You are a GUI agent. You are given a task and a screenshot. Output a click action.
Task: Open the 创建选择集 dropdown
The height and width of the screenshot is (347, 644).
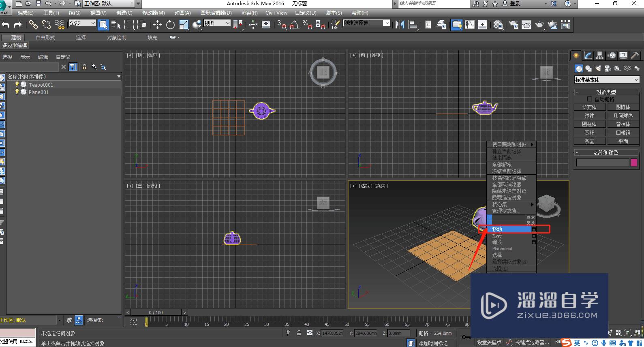pyautogui.click(x=367, y=23)
